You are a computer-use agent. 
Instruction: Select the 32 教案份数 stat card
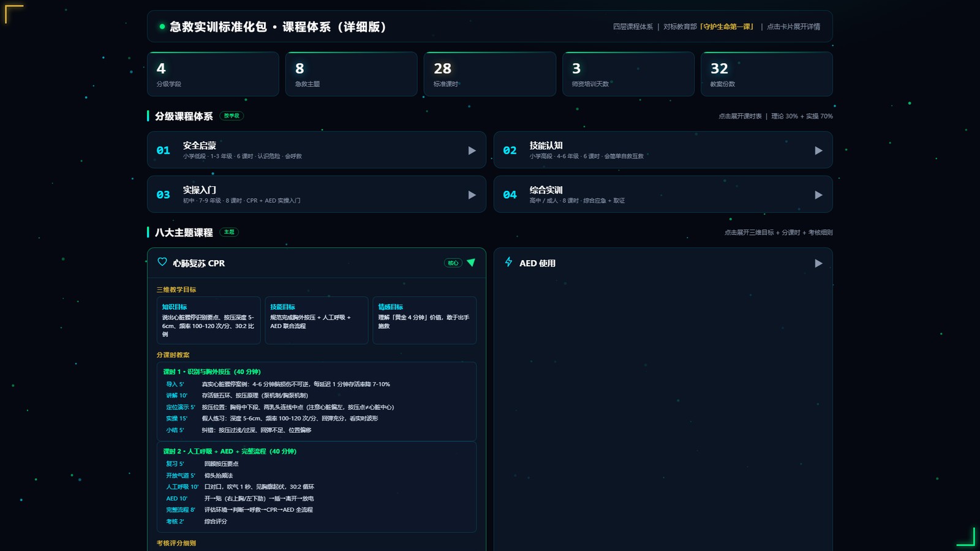click(767, 74)
